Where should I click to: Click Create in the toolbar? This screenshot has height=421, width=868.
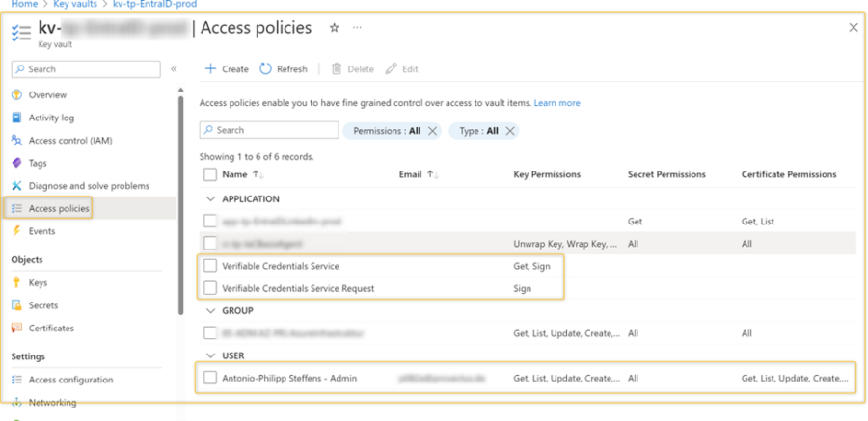tap(227, 69)
